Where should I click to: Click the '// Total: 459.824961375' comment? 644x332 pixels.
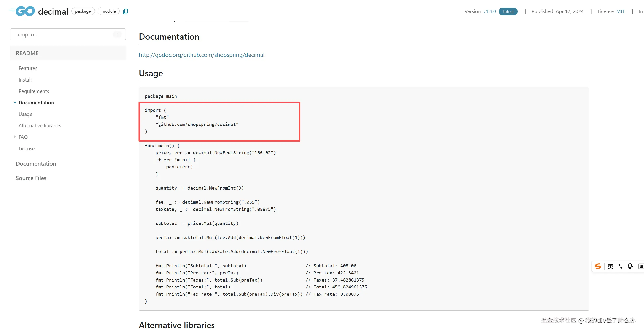pos(336,287)
